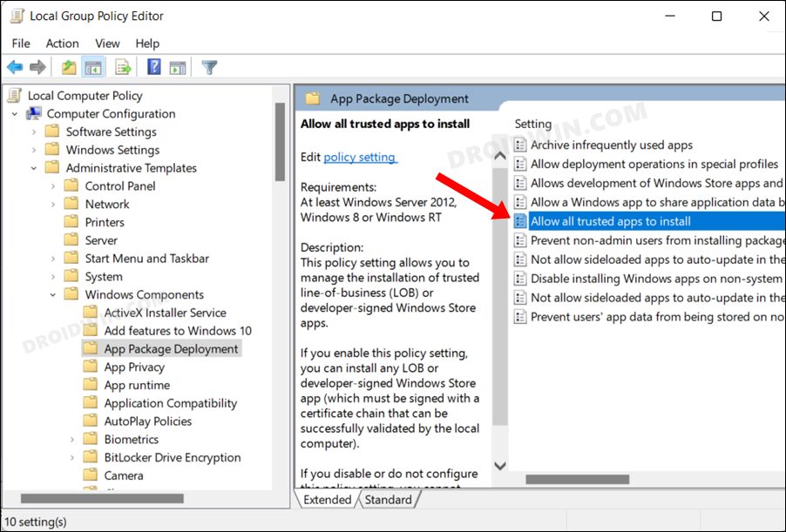Click the Back navigation arrow icon
Viewport: 786px width, 532px height.
pyautogui.click(x=15, y=67)
